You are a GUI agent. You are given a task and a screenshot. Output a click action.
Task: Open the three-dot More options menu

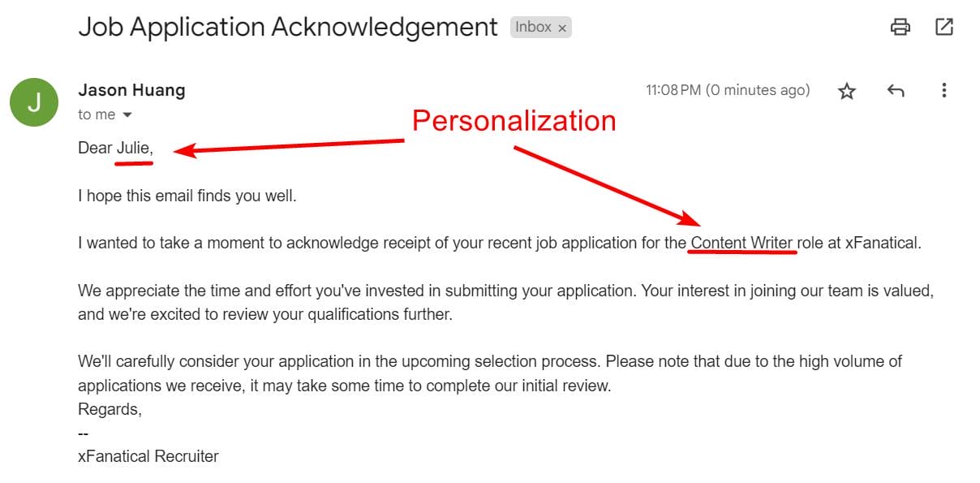pyautogui.click(x=944, y=91)
